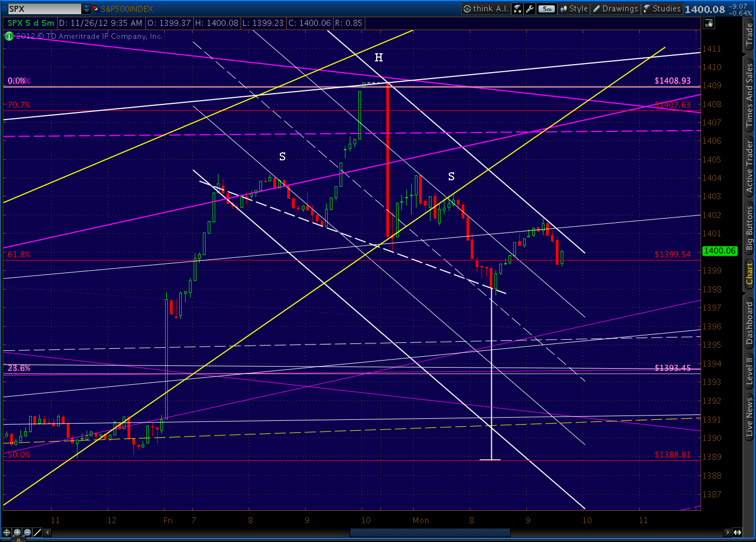756x542 pixels.
Task: Click the $1407.63 price level label
Action: tap(673, 105)
